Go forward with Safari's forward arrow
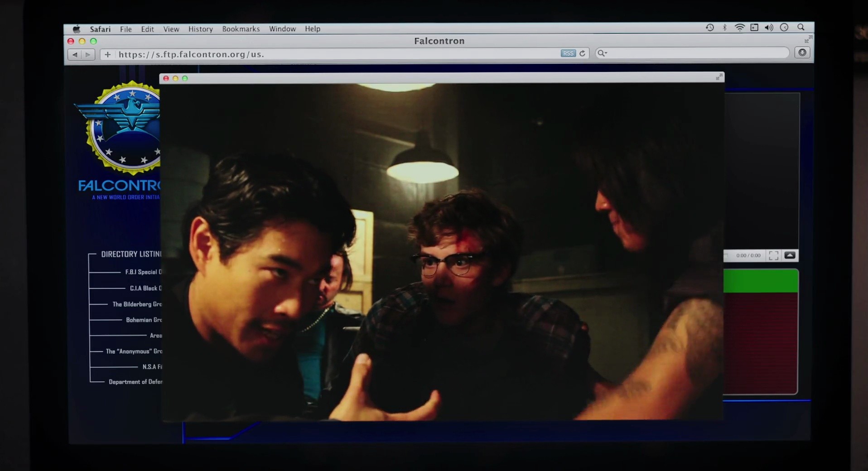The image size is (868, 471). coord(88,54)
